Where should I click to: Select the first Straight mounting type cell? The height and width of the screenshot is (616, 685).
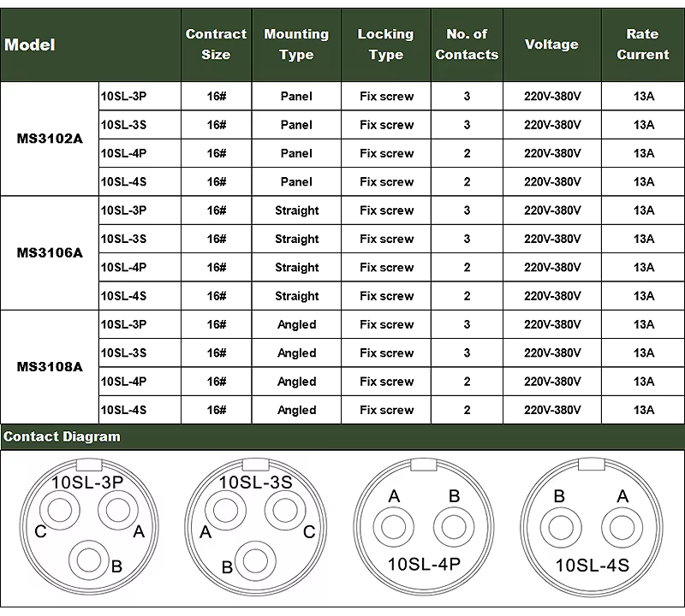[296, 210]
